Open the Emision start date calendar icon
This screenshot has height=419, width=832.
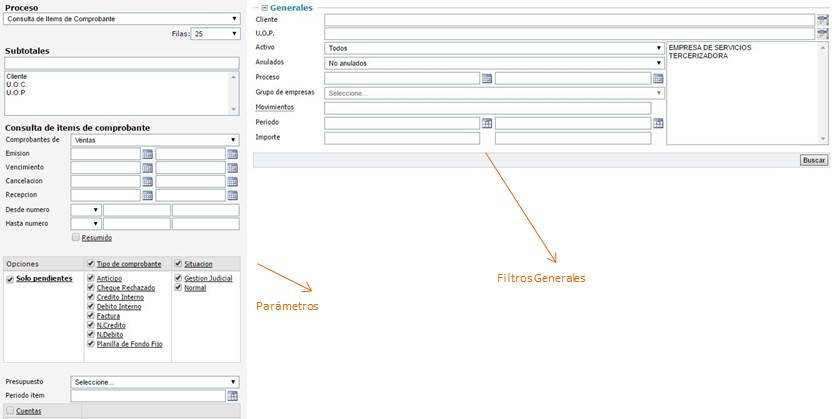pyautogui.click(x=147, y=154)
